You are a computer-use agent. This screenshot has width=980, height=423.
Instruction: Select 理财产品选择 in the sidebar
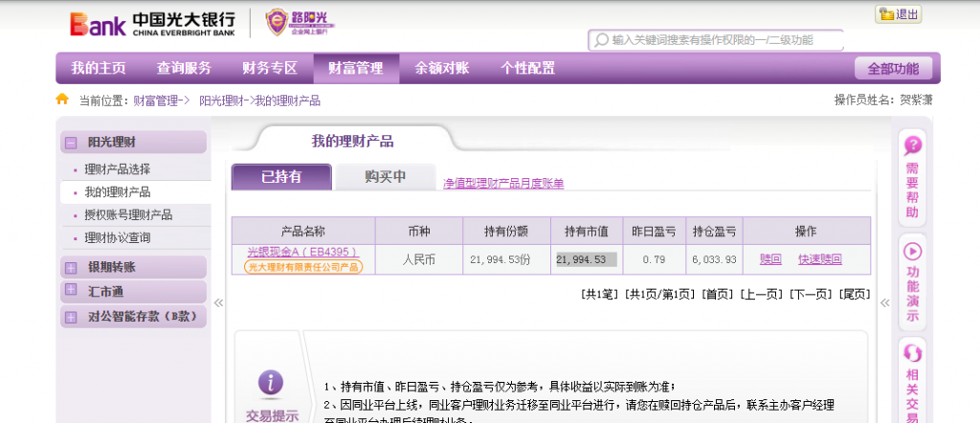pyautogui.click(x=118, y=169)
